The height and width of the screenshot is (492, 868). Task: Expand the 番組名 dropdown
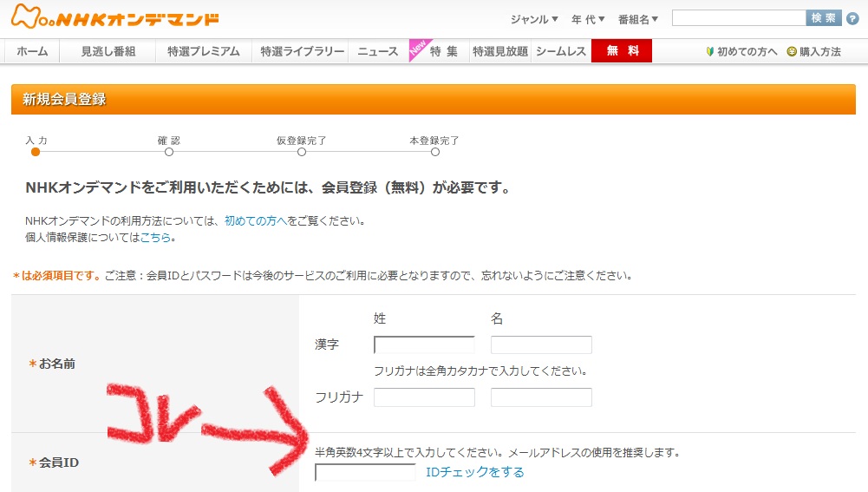click(638, 19)
